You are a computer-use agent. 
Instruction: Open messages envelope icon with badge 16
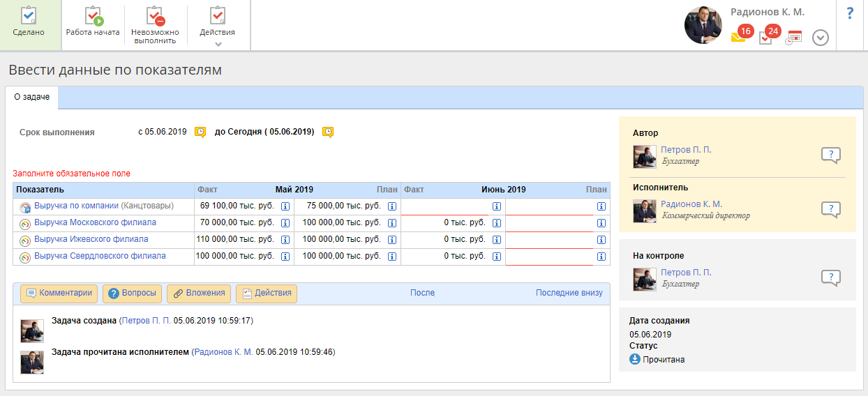click(x=738, y=37)
